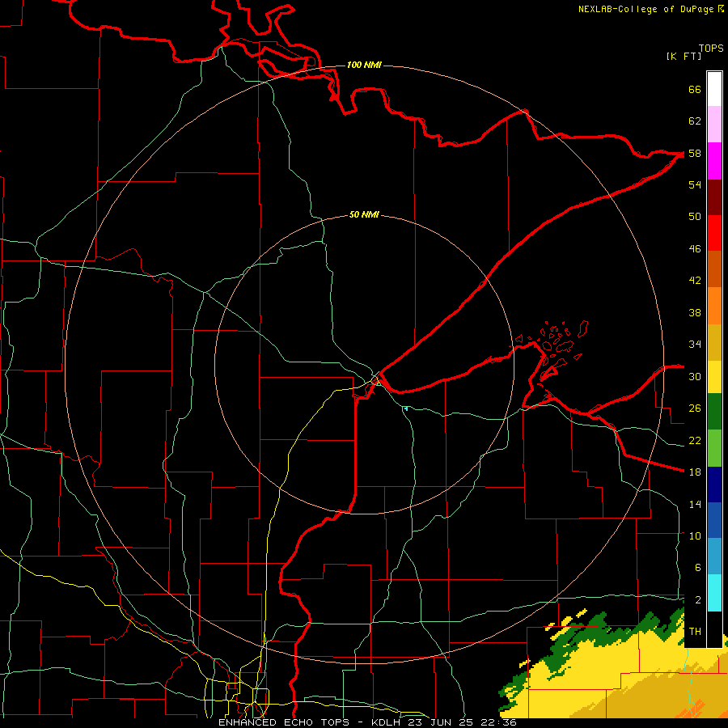The image size is (728, 728).
Task: Select the dark maroon legend swatch
Action: pyautogui.click(x=714, y=197)
